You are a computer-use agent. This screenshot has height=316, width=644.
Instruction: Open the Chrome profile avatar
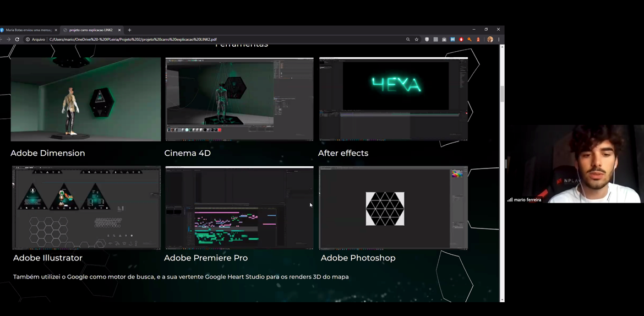490,40
